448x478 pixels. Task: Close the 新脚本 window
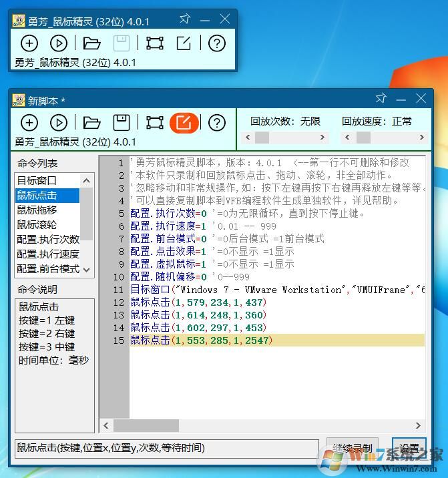coord(421,98)
